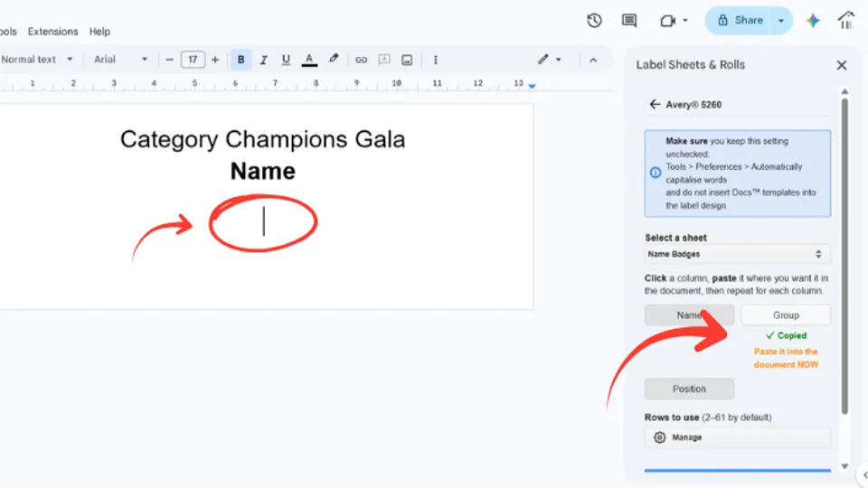Viewport: 868px width, 488px height.
Task: Click the Label Sheets & Rolls title
Action: (690, 65)
